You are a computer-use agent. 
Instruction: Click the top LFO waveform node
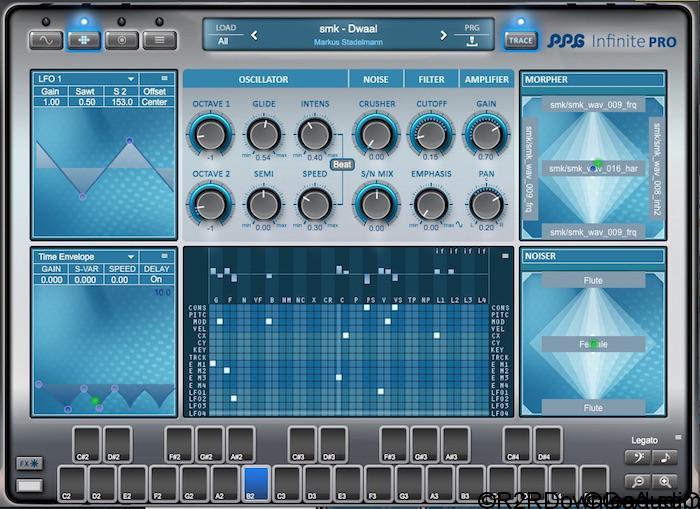[x=129, y=140]
